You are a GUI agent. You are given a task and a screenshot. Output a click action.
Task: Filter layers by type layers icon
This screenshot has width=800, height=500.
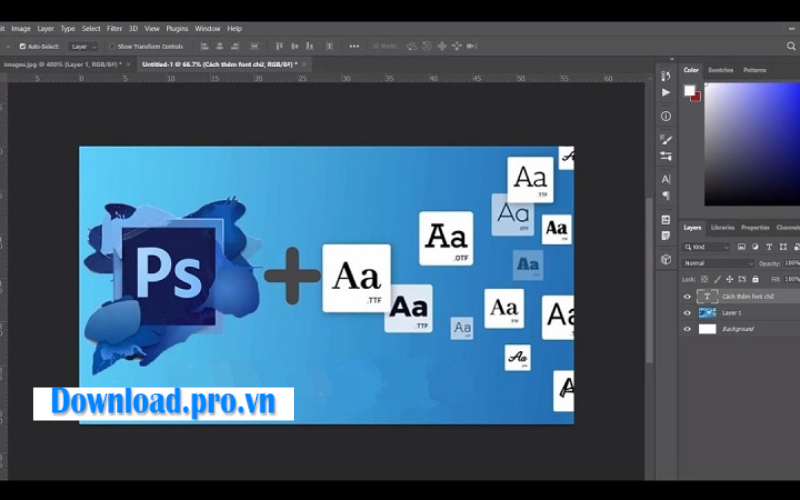pos(769,247)
